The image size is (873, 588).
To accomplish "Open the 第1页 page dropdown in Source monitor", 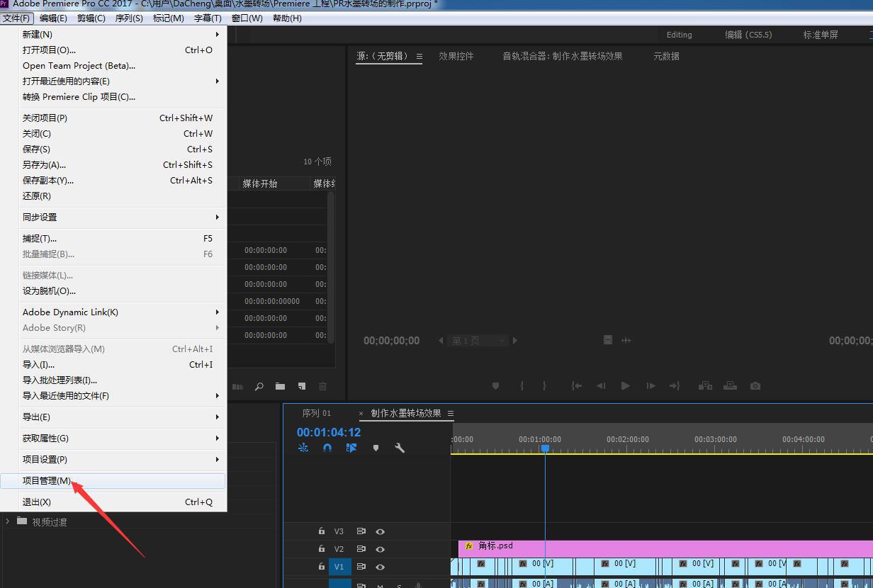I will coord(479,341).
